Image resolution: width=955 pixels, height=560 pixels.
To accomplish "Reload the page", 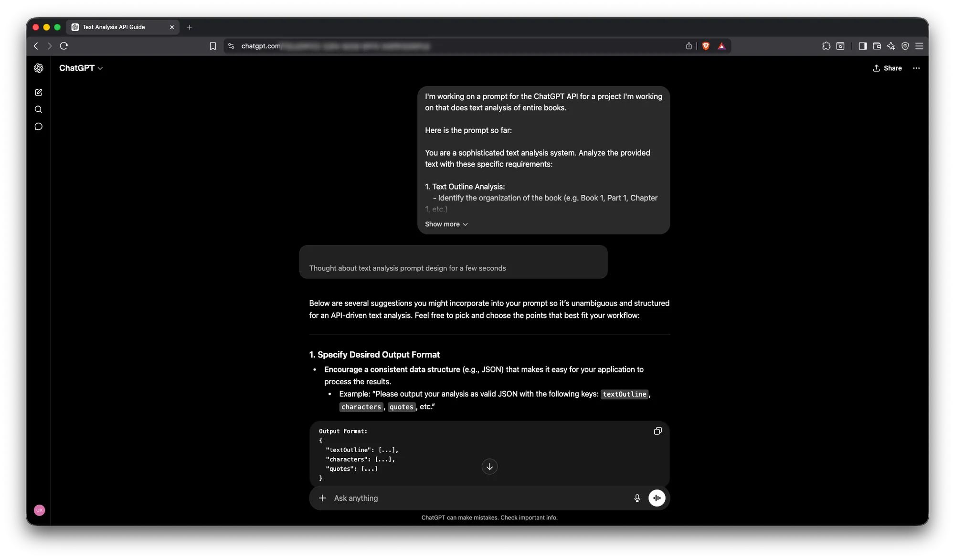I will coord(64,46).
